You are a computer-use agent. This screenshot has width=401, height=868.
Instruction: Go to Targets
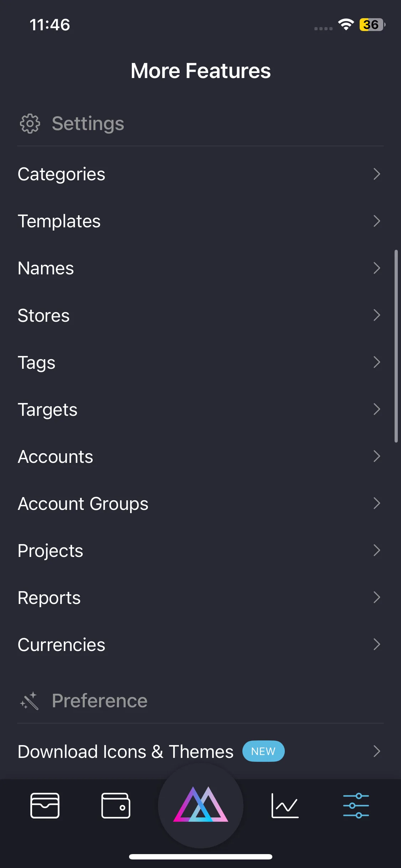48,409
